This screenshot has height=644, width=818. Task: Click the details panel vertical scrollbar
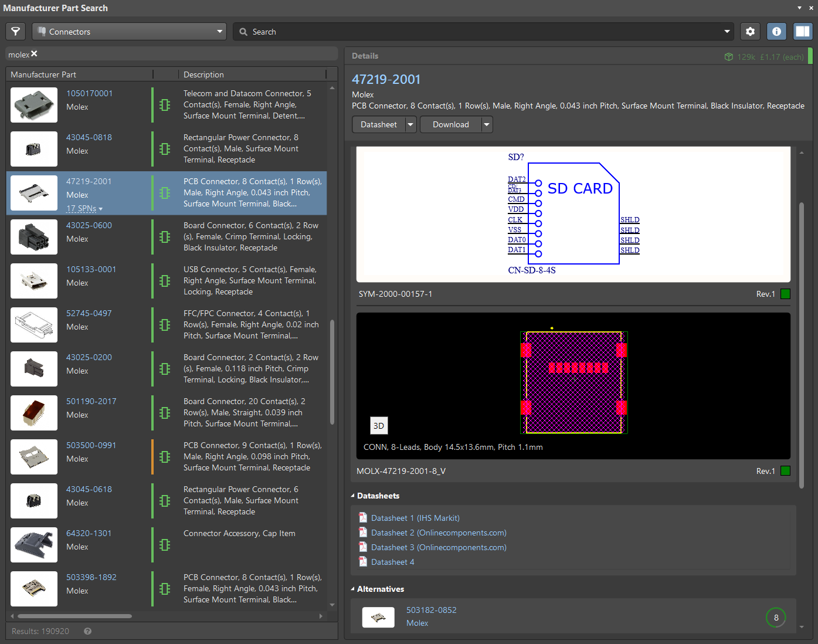pyautogui.click(x=802, y=345)
